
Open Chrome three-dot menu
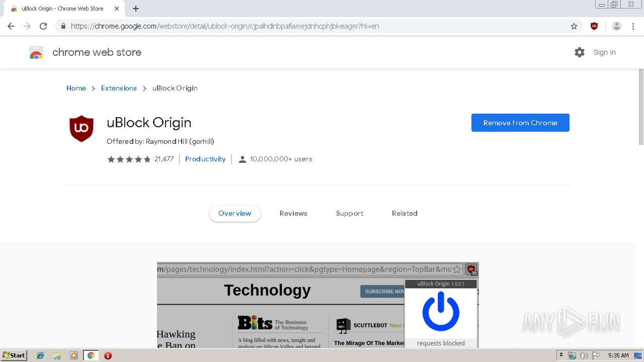[633, 26]
